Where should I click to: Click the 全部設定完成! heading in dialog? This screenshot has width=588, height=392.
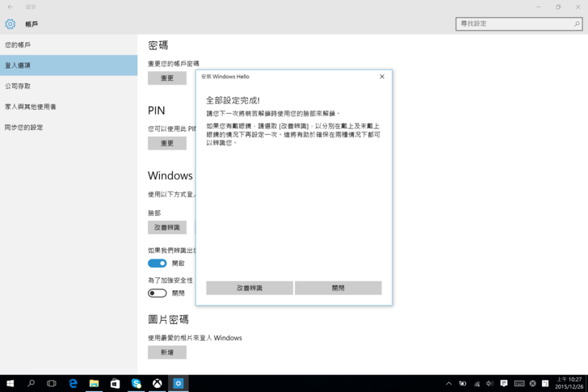click(233, 100)
